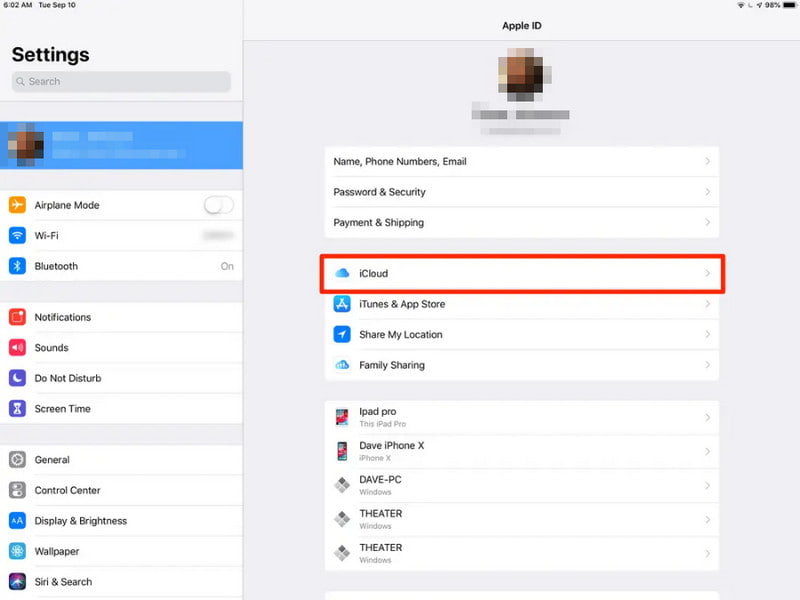The image size is (800, 600).
Task: Select General in sidebar
Action: coord(121,460)
